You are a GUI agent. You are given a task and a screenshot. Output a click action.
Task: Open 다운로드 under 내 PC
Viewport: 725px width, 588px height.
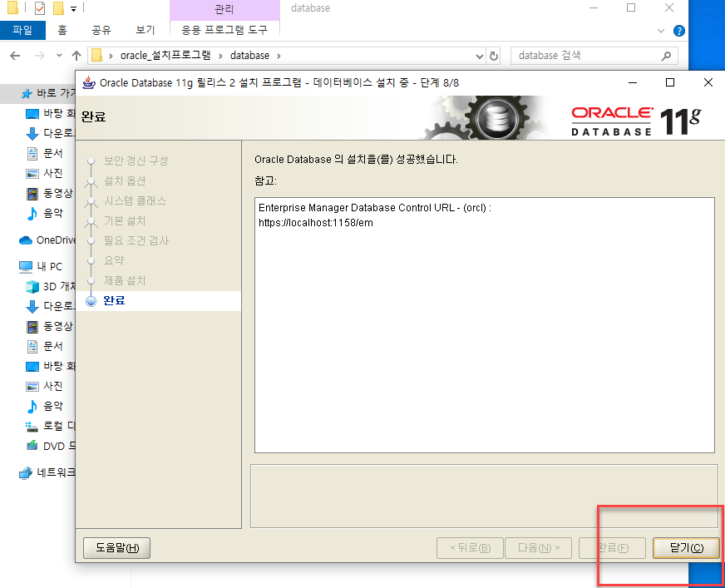tap(51, 306)
